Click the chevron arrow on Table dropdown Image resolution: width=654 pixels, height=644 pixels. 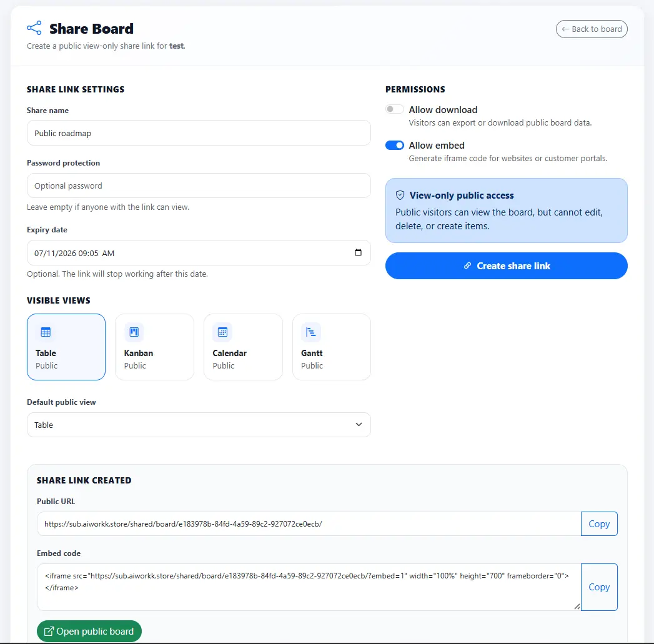[359, 425]
